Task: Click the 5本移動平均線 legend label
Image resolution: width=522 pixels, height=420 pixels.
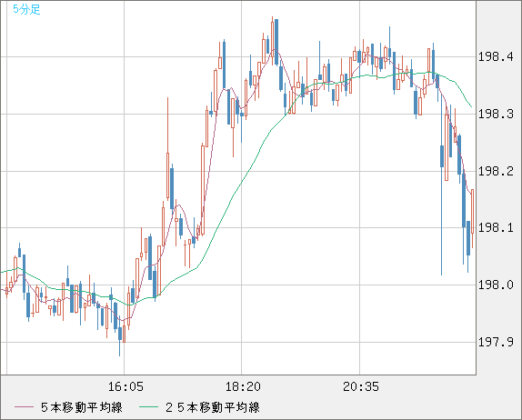Action: pos(82,407)
